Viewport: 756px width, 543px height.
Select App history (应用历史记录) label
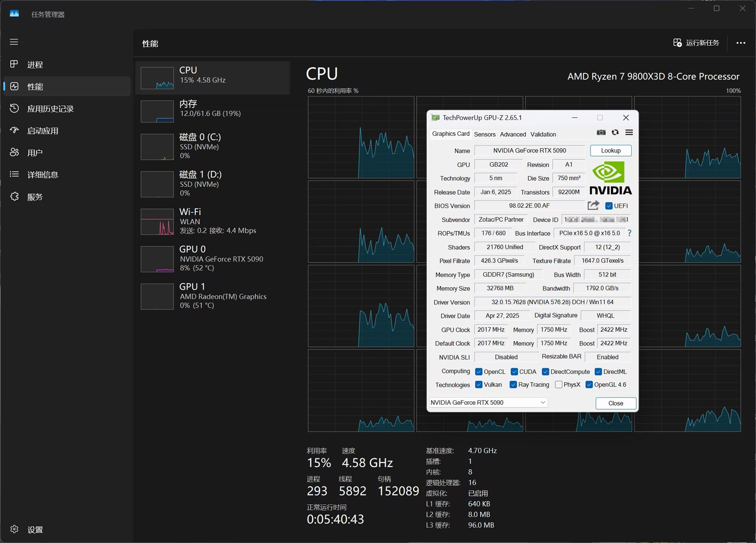50,109
